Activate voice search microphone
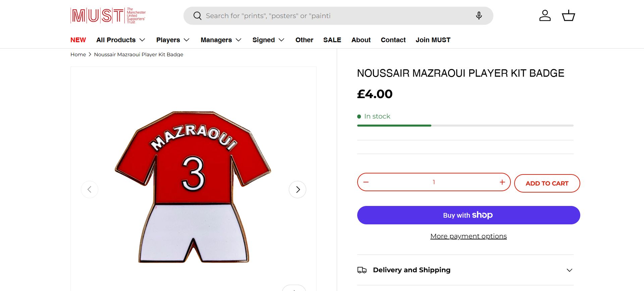This screenshot has width=644, height=291. pos(479,16)
